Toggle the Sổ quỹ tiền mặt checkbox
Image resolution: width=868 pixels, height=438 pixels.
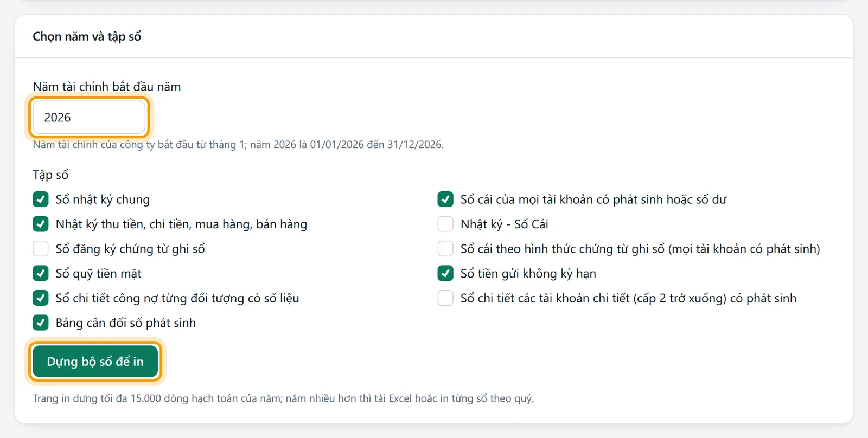[x=41, y=273]
